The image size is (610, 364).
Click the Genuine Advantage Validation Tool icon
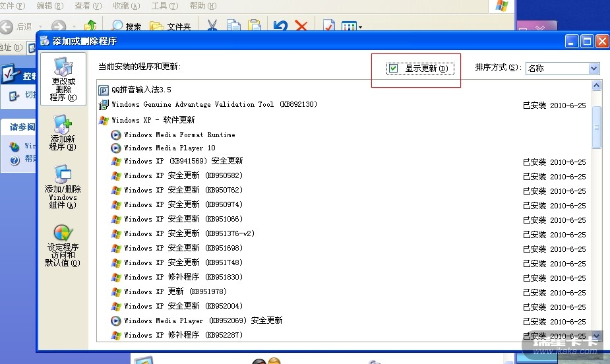click(x=104, y=105)
